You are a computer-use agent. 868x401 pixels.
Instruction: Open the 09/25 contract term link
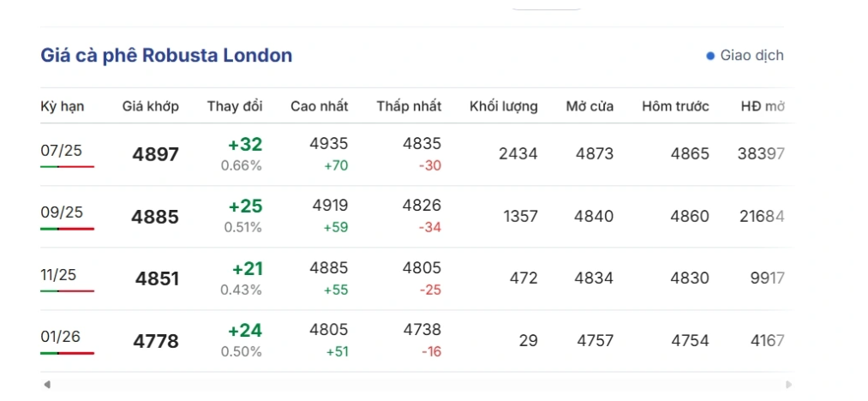coord(62,212)
